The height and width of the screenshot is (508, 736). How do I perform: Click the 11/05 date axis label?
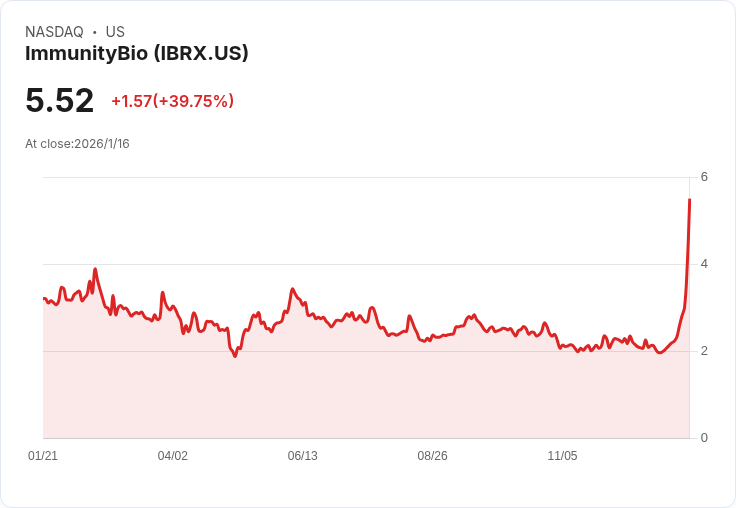pyautogui.click(x=562, y=455)
